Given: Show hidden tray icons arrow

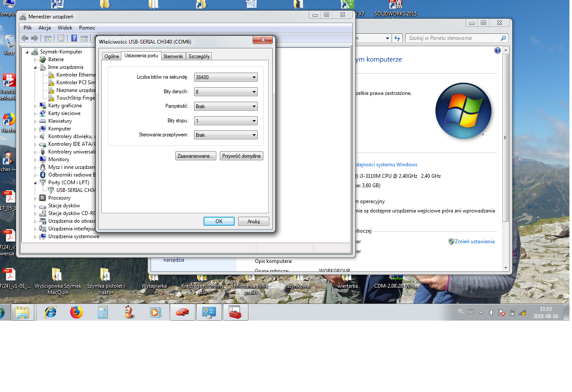Looking at the screenshot, I should [x=481, y=312].
